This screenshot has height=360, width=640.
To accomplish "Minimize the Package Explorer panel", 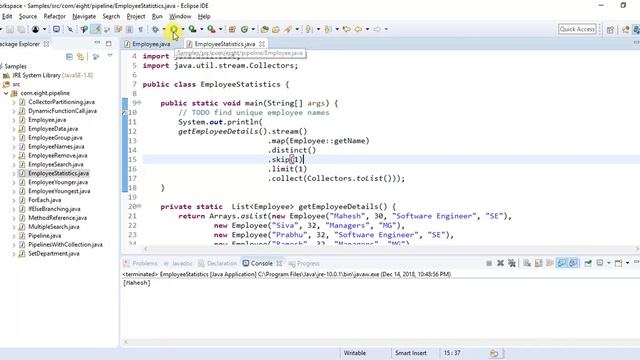I will click(97, 42).
